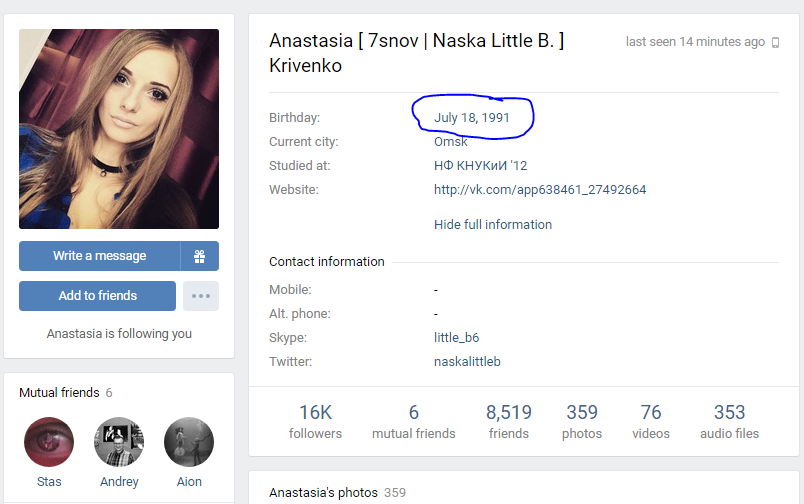Click Andrey's avatar in mutual friends
The image size is (804, 504).
coord(119,442)
